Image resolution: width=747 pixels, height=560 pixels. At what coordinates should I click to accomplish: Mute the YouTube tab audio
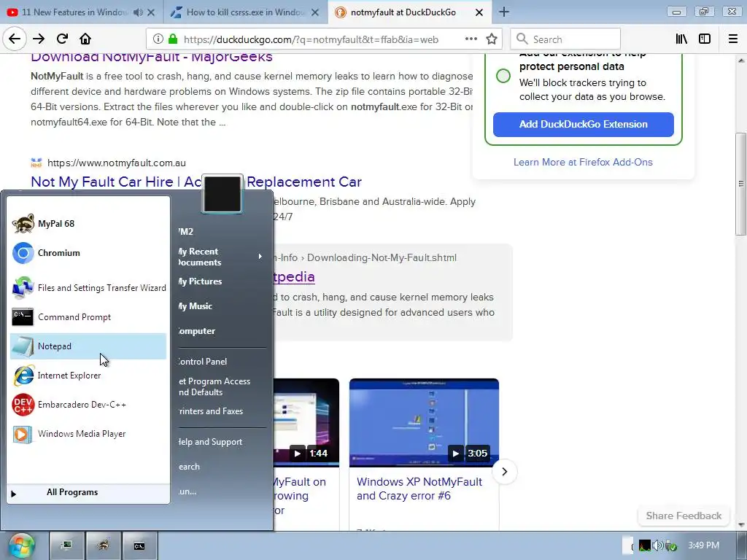pos(138,12)
